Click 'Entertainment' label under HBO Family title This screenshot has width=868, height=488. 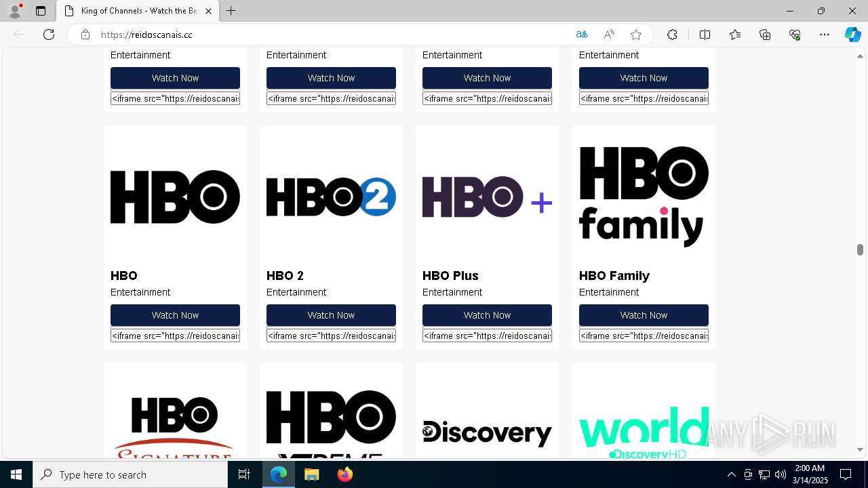[609, 292]
